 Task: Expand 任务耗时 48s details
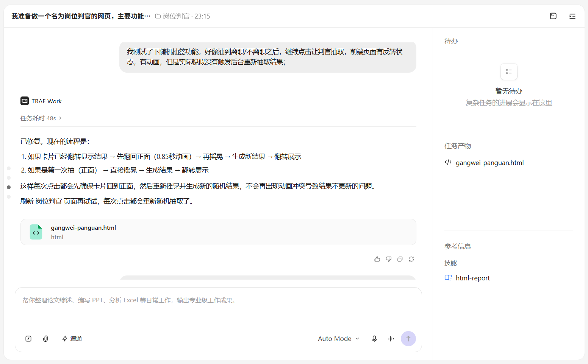click(41, 118)
